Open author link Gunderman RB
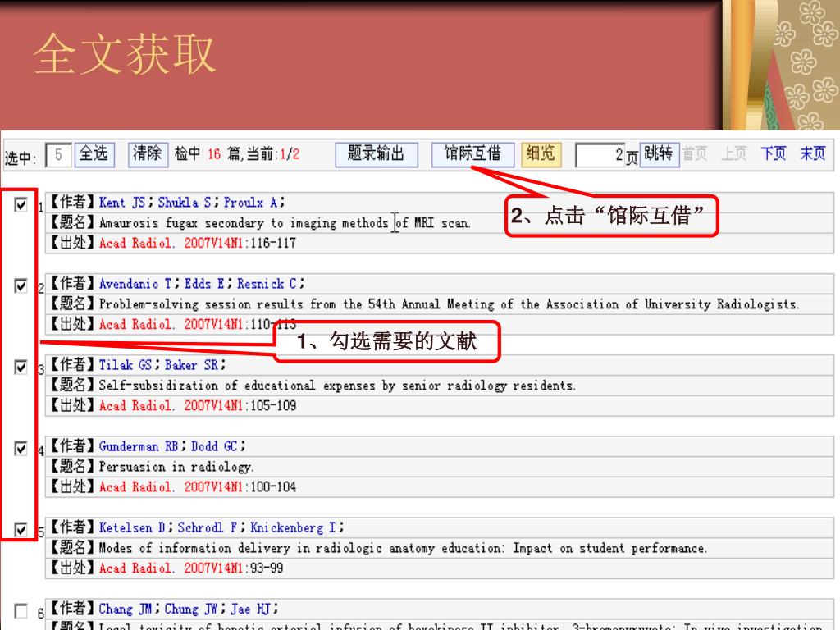The height and width of the screenshot is (630, 840). point(139,447)
